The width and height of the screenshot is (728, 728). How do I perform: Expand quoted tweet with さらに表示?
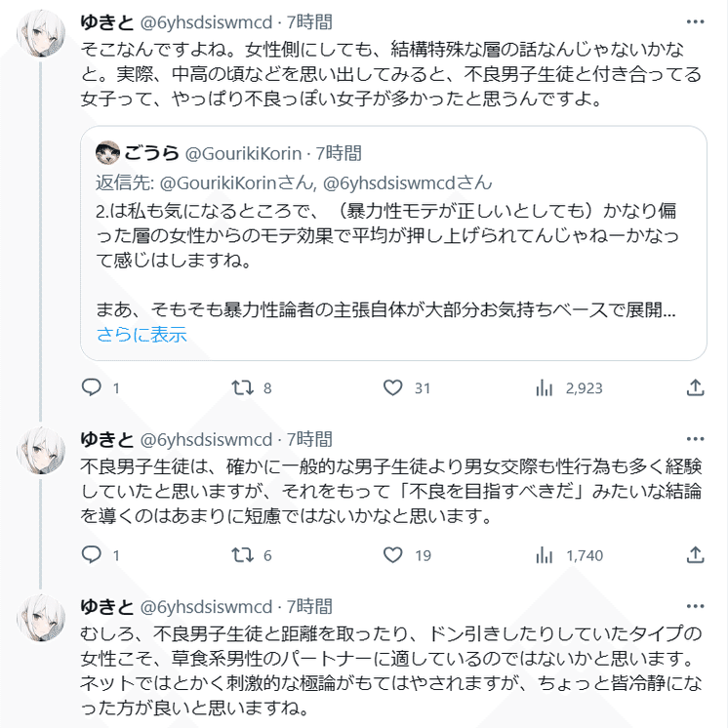(x=141, y=335)
